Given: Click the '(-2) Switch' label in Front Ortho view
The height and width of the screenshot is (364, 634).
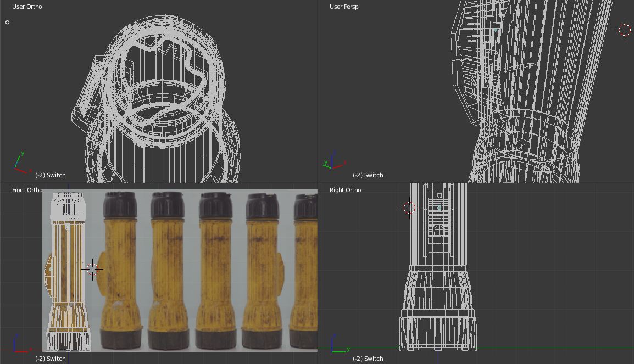Looking at the screenshot, I should 50,359.
